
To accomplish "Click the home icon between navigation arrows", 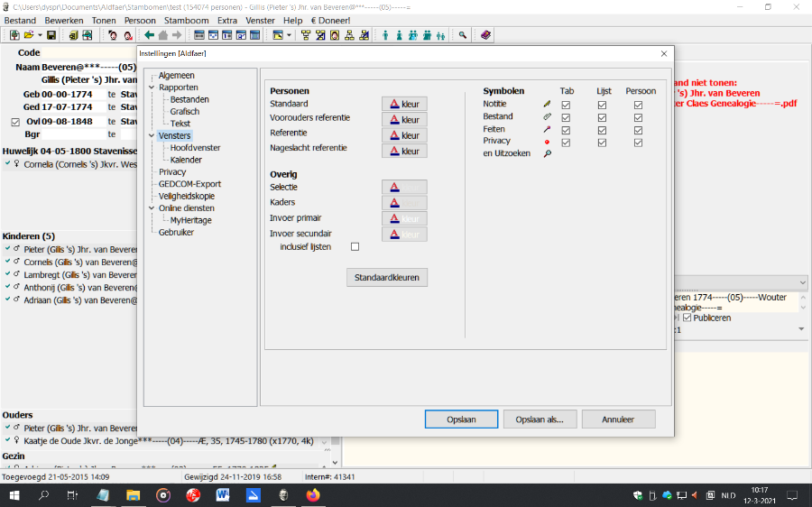I will pyautogui.click(x=162, y=35).
